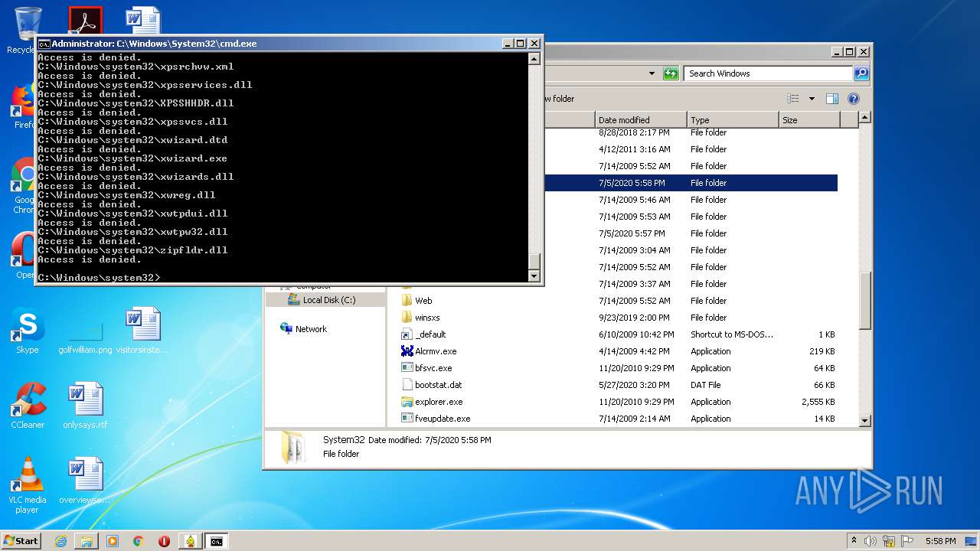Refresh the Explorer address bar
Screen dimensions: 980x551
point(671,73)
